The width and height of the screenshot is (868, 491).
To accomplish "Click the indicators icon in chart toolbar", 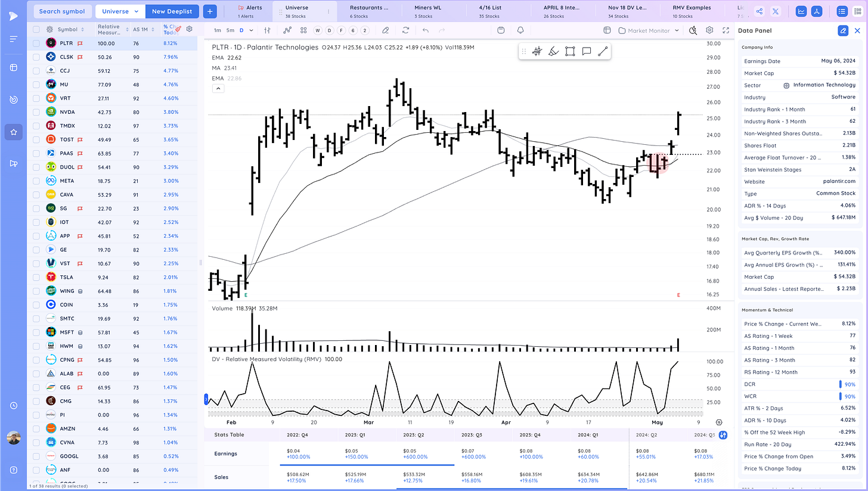I will tap(287, 30).
